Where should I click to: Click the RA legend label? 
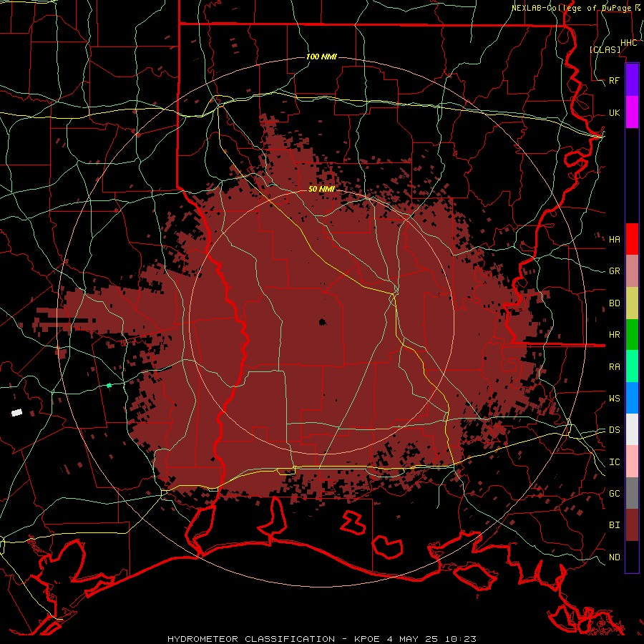pyautogui.click(x=615, y=367)
